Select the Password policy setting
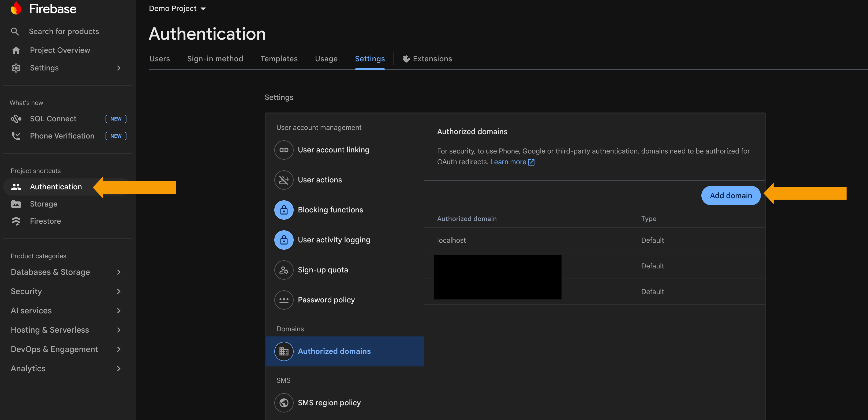868x420 pixels. pos(344,300)
